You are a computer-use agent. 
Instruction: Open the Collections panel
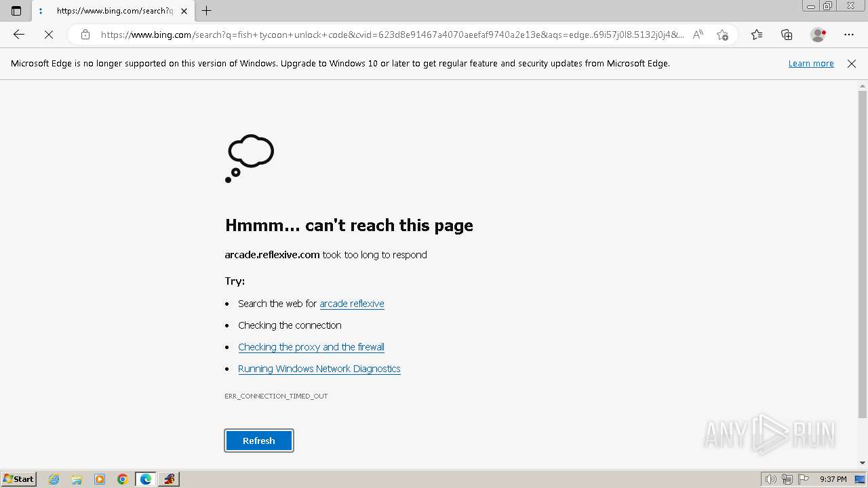pyautogui.click(x=787, y=35)
